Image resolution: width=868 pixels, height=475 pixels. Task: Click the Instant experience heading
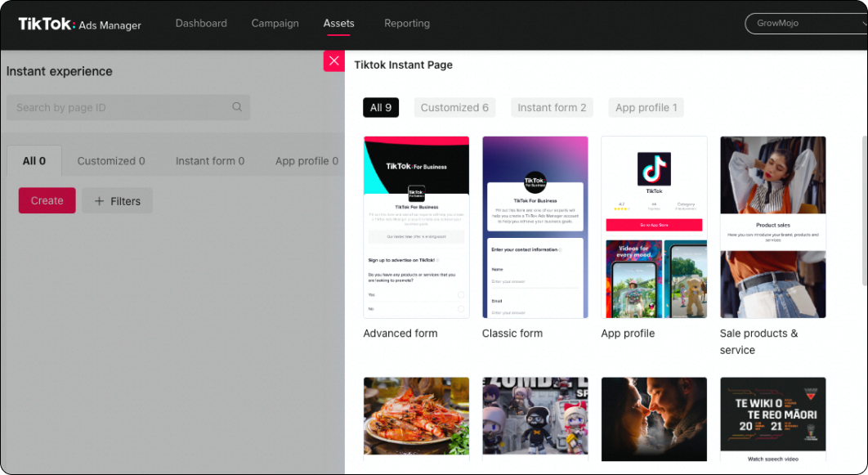(59, 71)
